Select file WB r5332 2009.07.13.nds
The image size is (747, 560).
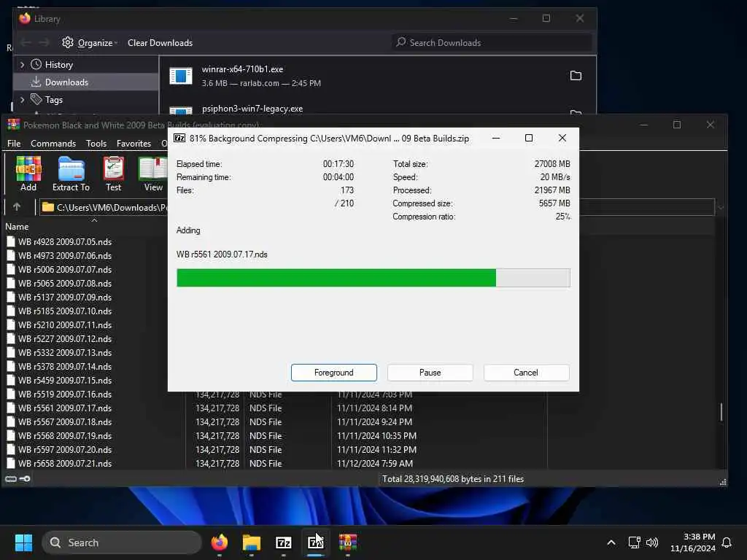(x=59, y=352)
